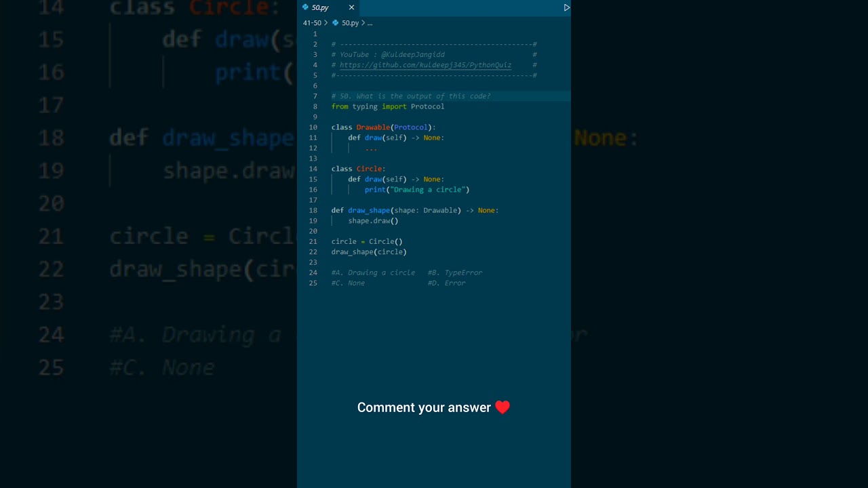Open the github.com/kuldeepj345/PythonQuiz link
This screenshot has height=488, width=868.
pos(425,65)
